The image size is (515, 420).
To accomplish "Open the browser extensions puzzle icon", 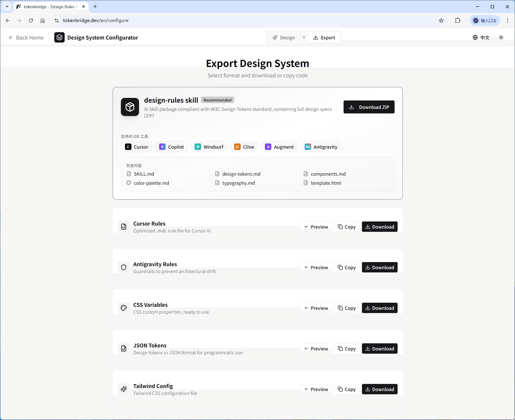I will pos(458,20).
